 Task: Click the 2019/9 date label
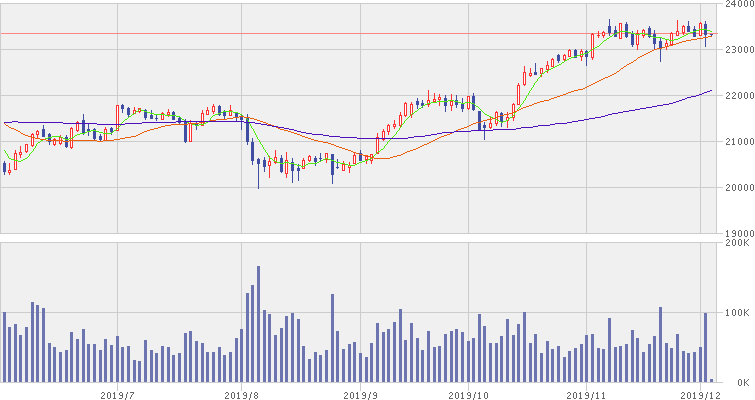360,395
